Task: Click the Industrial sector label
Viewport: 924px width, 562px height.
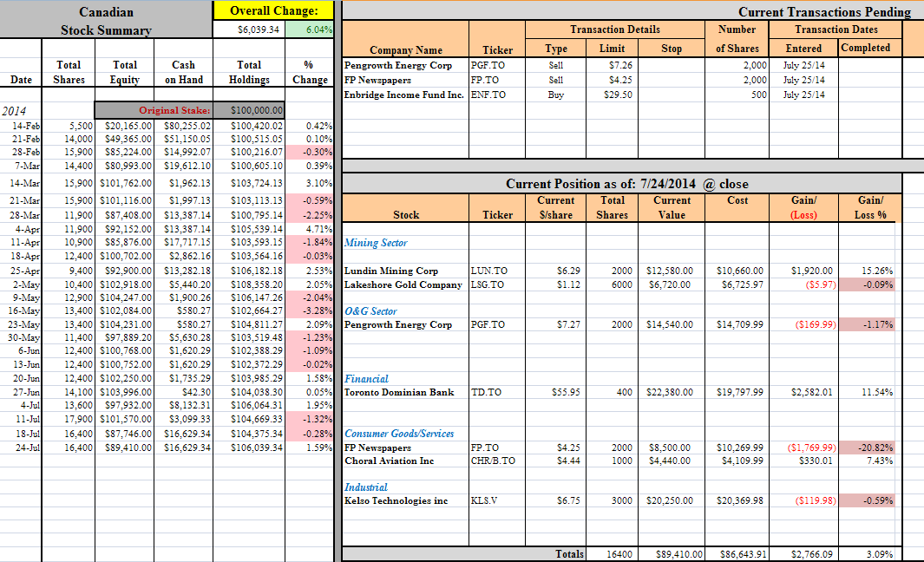Action: click(x=365, y=487)
